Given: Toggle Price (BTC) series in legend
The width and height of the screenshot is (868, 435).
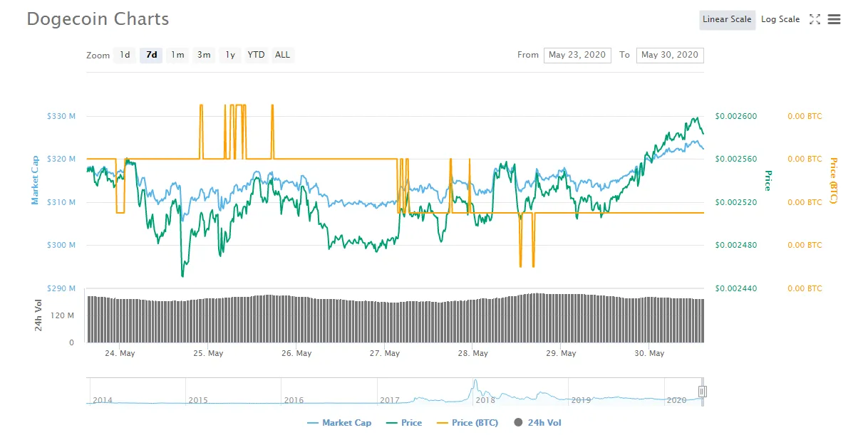Looking at the screenshot, I should point(466,423).
